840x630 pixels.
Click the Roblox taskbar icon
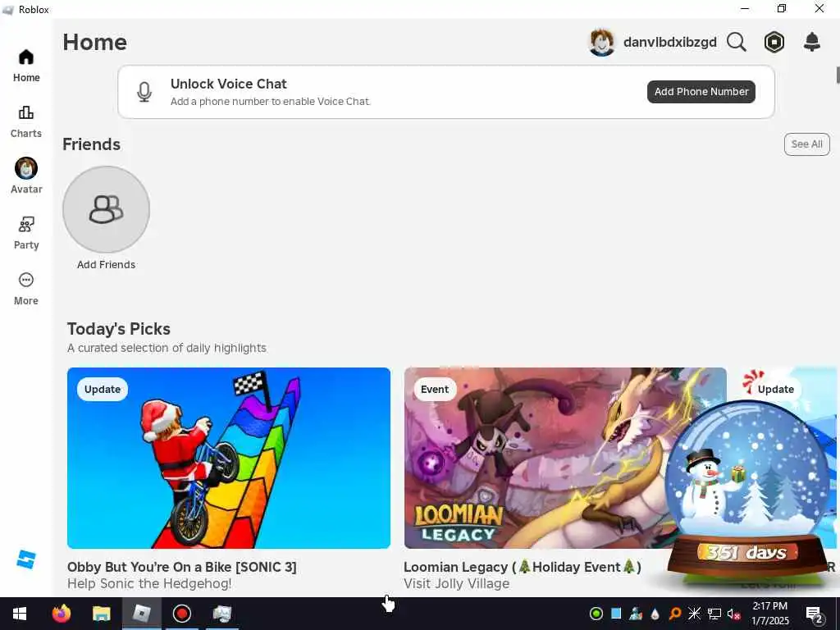click(141, 614)
